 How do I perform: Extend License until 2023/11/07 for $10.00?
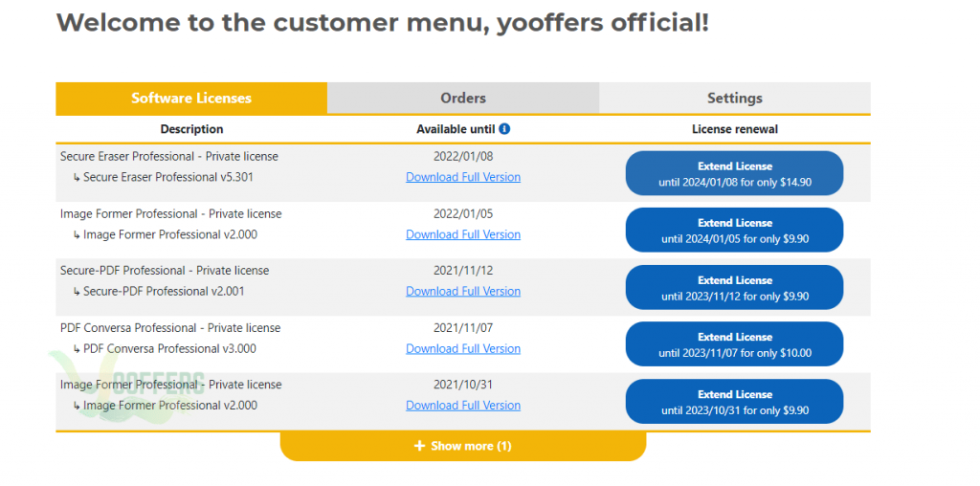pyautogui.click(x=734, y=344)
